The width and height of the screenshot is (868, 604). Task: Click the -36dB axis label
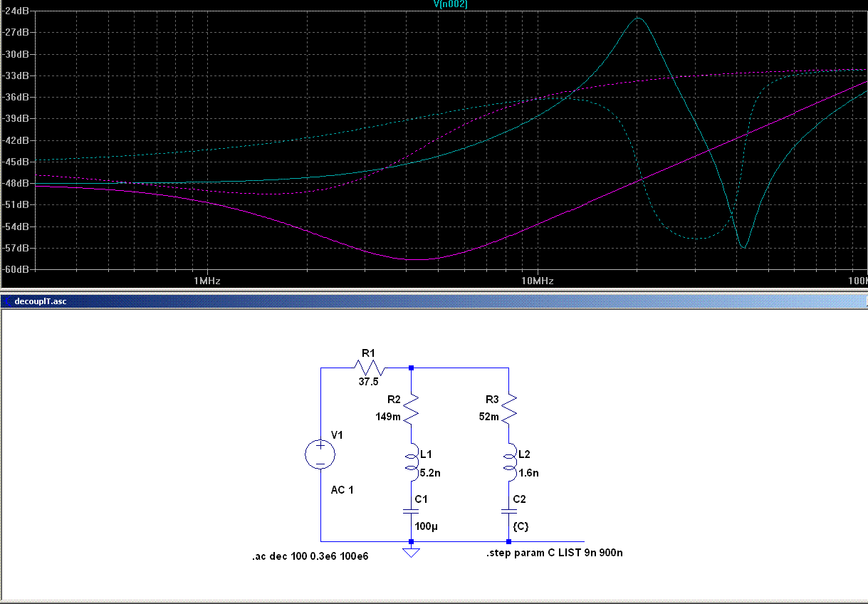coord(15,97)
